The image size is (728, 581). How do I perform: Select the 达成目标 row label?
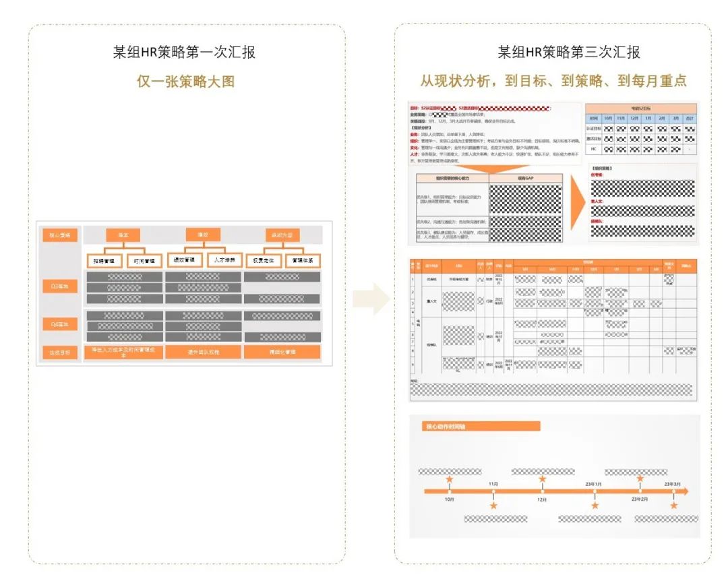[60, 353]
